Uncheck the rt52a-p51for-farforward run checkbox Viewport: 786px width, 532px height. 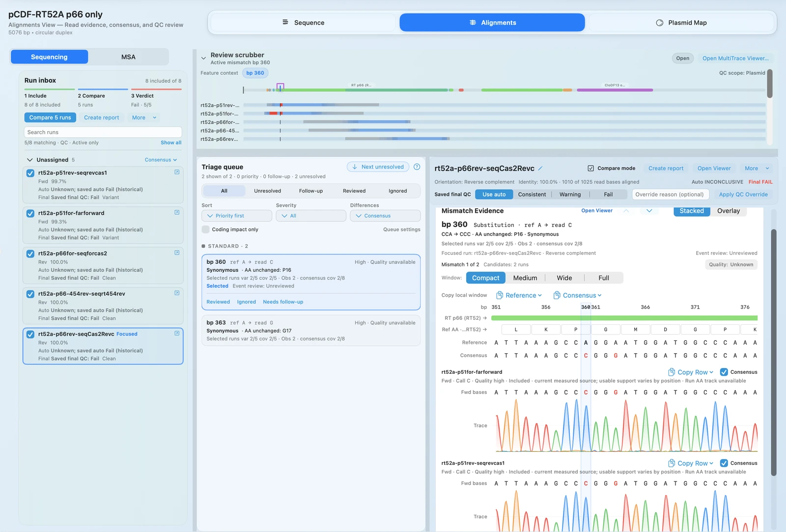point(30,214)
